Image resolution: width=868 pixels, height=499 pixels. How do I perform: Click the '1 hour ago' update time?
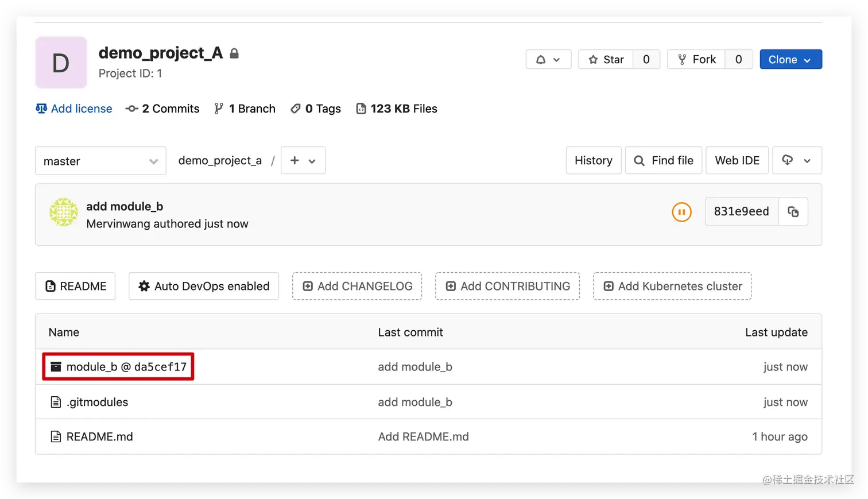point(780,436)
